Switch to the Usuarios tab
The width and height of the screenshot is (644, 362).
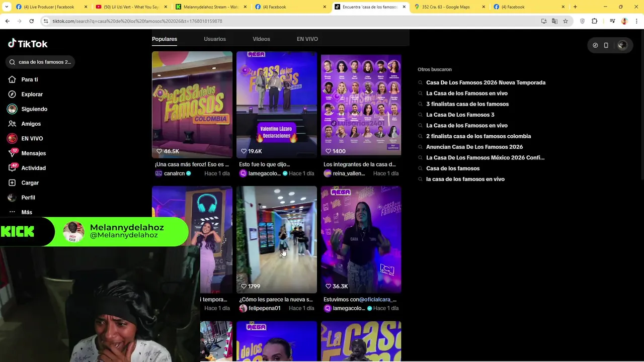pos(215,39)
